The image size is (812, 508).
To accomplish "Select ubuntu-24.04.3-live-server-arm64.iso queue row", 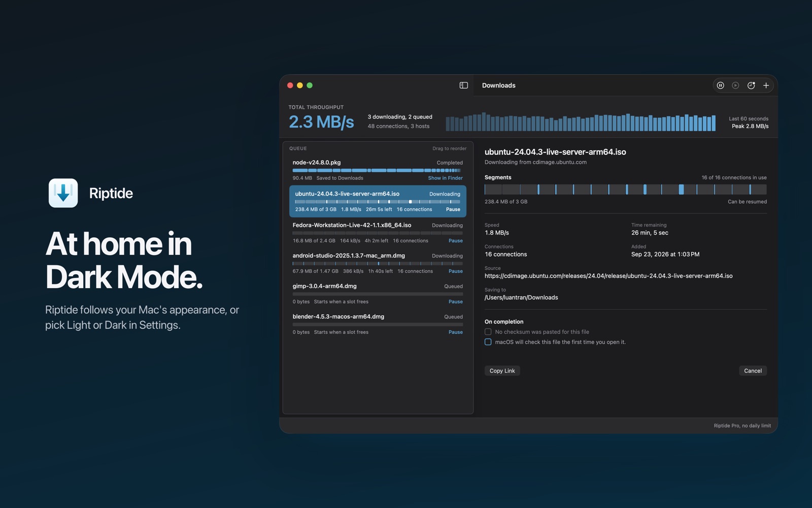I will coord(378,201).
